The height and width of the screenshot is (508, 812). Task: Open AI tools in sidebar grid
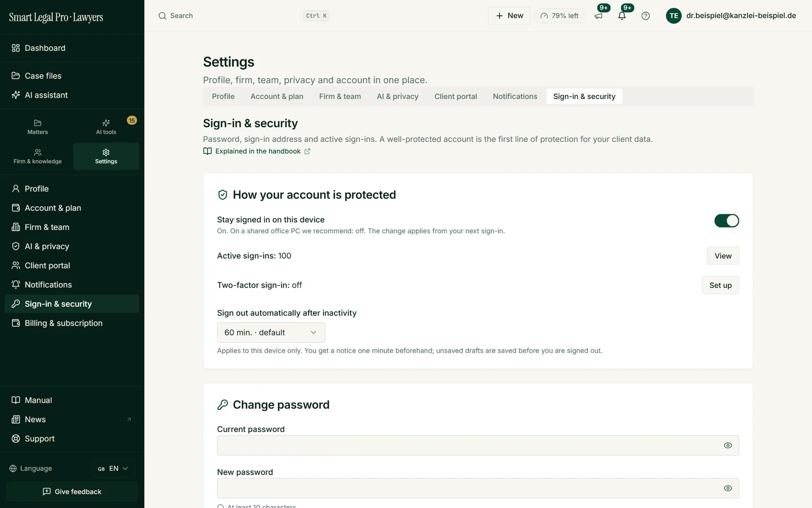point(106,127)
